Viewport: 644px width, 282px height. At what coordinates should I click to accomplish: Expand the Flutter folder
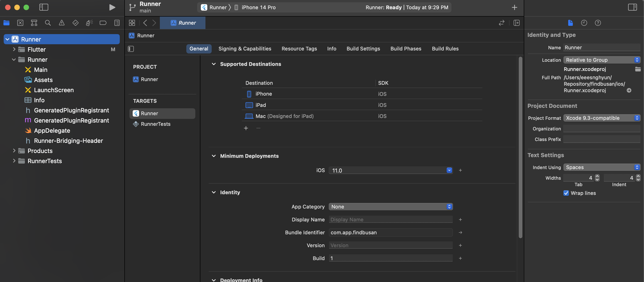(14, 50)
